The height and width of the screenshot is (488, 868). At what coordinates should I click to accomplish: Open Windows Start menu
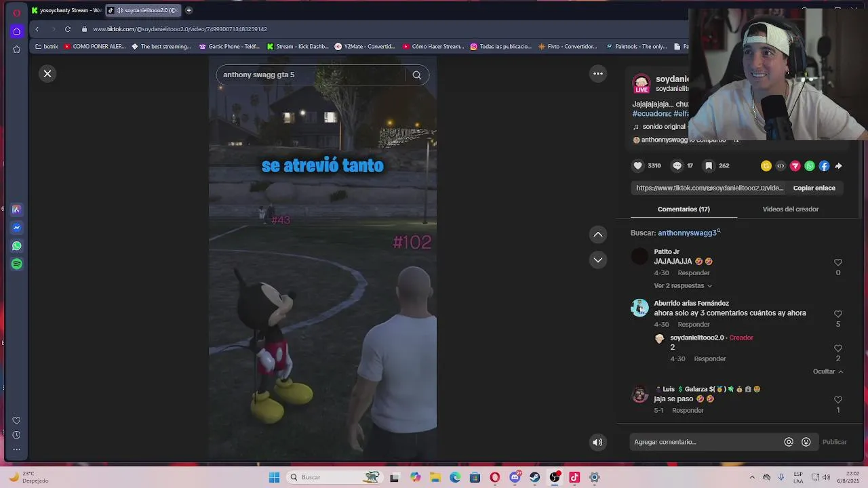274,477
